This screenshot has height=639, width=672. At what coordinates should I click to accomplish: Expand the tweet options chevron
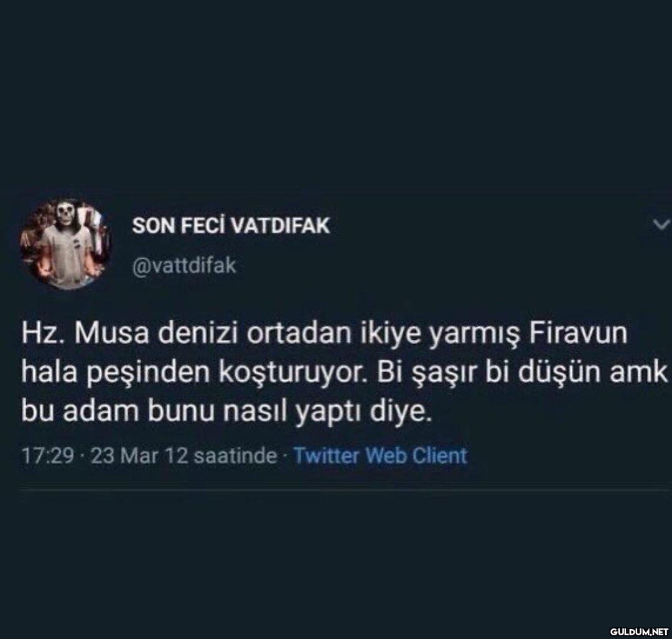[x=660, y=225]
